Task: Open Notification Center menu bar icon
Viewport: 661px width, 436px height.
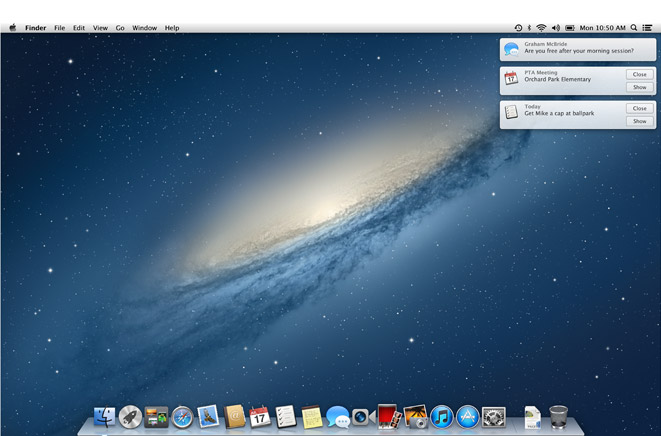Action: 648,28
